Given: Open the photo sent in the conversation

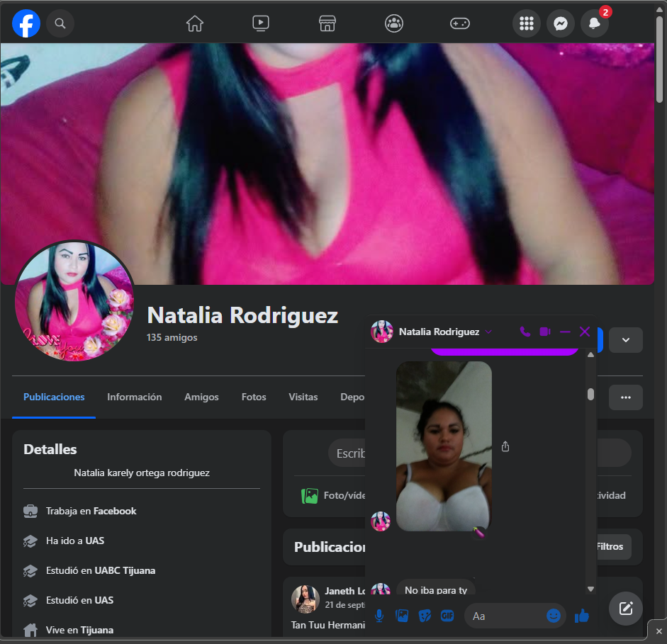Looking at the screenshot, I should point(444,446).
